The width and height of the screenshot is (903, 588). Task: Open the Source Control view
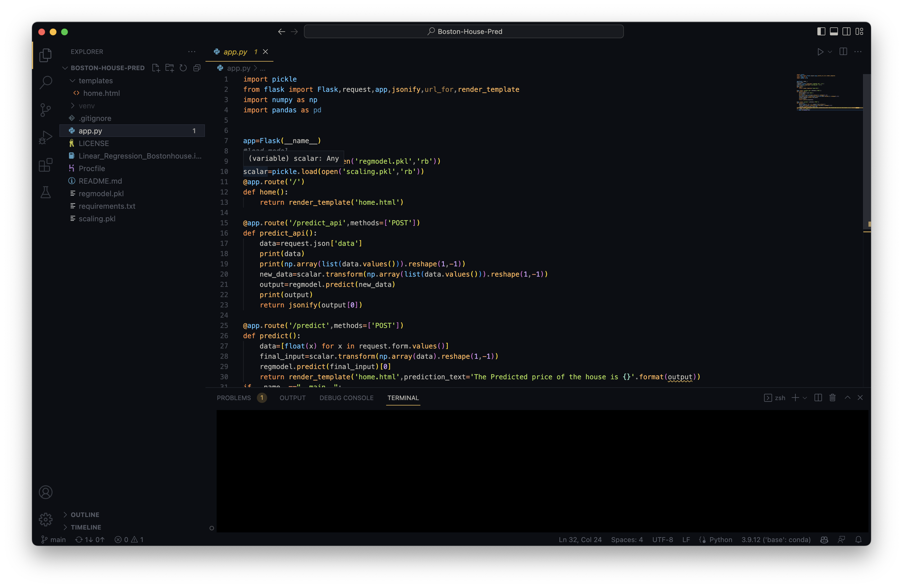pyautogui.click(x=46, y=110)
